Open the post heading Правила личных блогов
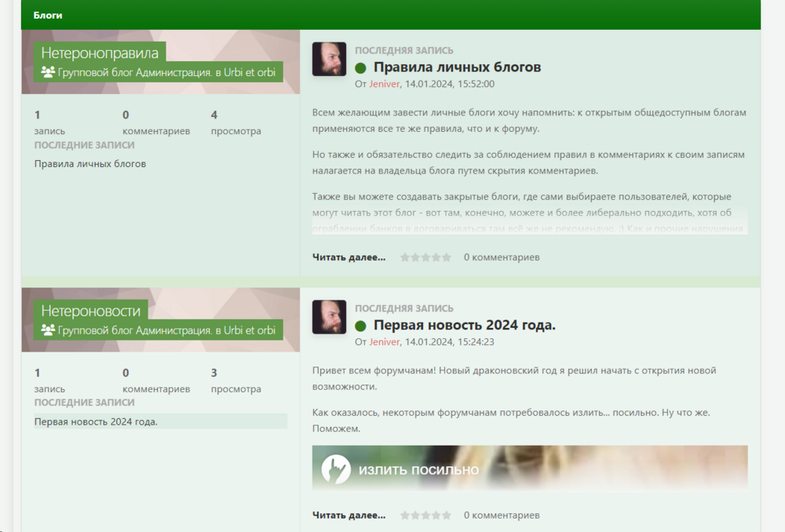This screenshot has width=785, height=532. [x=457, y=67]
